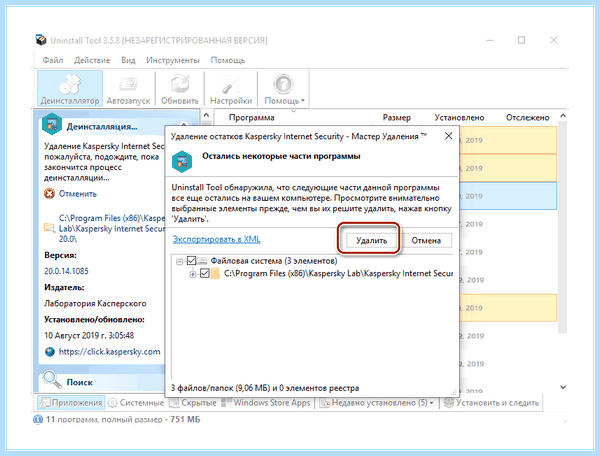The height and width of the screenshot is (456, 600).
Task: Click the red Отменить cancel icon
Action: pyautogui.click(x=49, y=194)
